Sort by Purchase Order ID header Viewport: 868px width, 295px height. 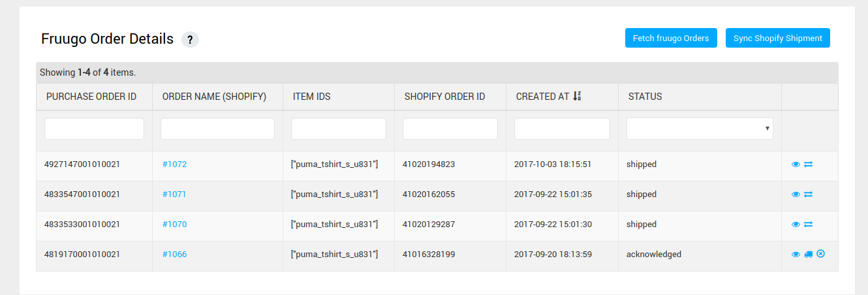click(x=91, y=97)
